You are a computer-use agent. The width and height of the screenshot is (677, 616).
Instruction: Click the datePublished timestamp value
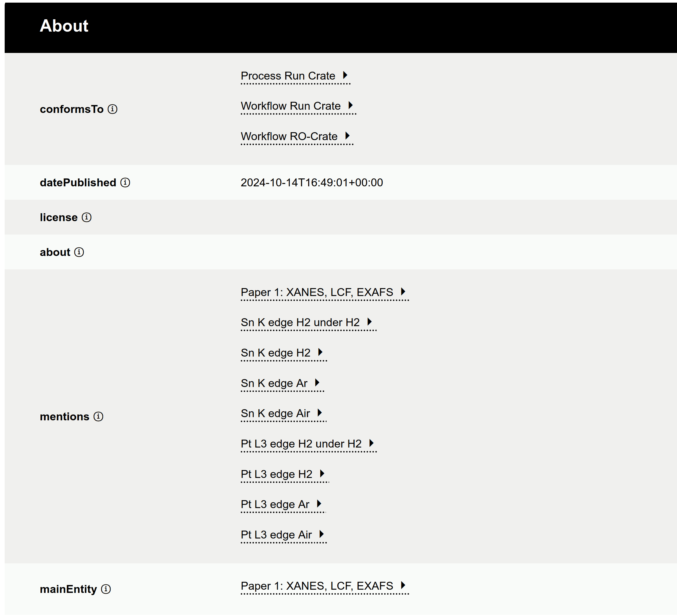click(312, 183)
